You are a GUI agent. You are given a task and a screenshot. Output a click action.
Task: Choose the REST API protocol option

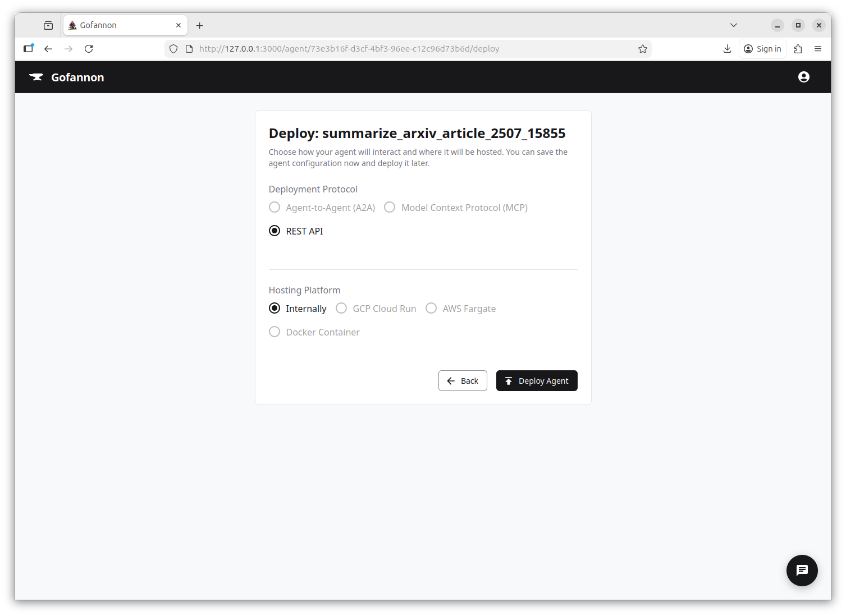[x=275, y=231]
